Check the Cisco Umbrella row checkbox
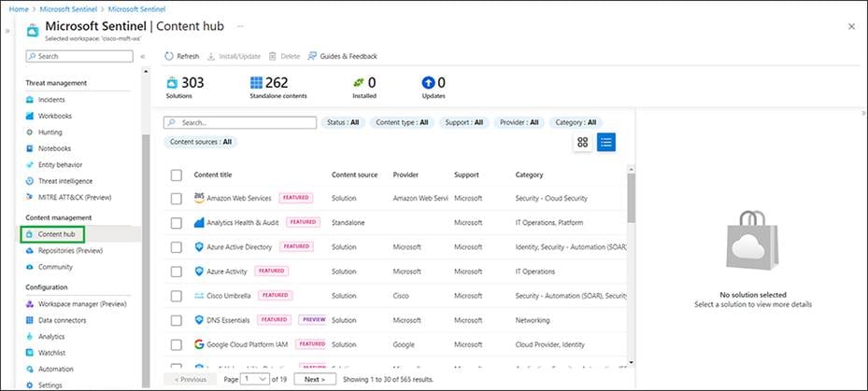Viewport: 868px width, 391px height. coord(176,296)
